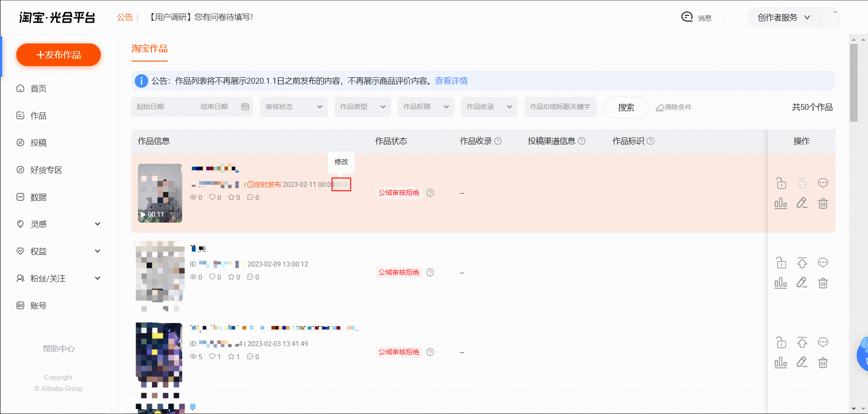Open thumbnail of the 2023-02-09 13:00:12 work

[x=160, y=273]
